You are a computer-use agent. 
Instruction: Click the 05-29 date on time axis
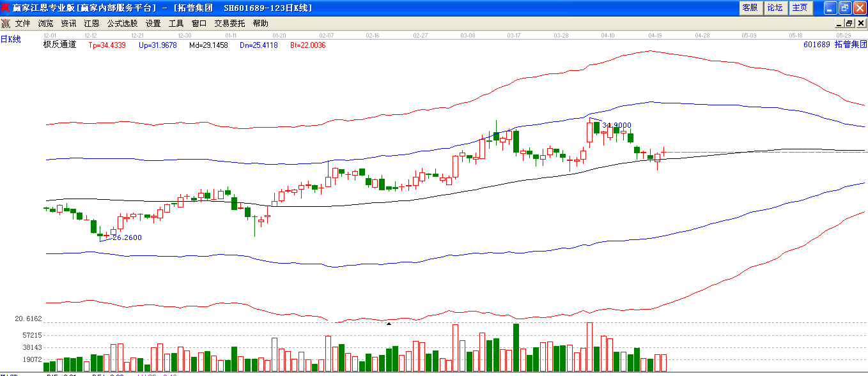click(844, 36)
